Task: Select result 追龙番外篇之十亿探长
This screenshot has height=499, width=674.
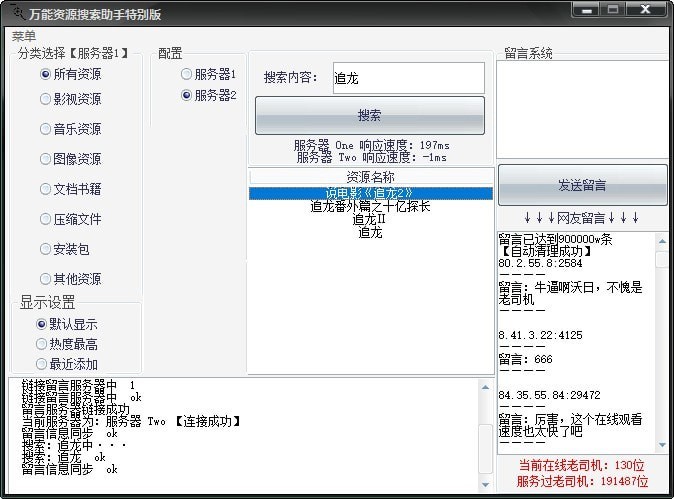Action: click(371, 207)
